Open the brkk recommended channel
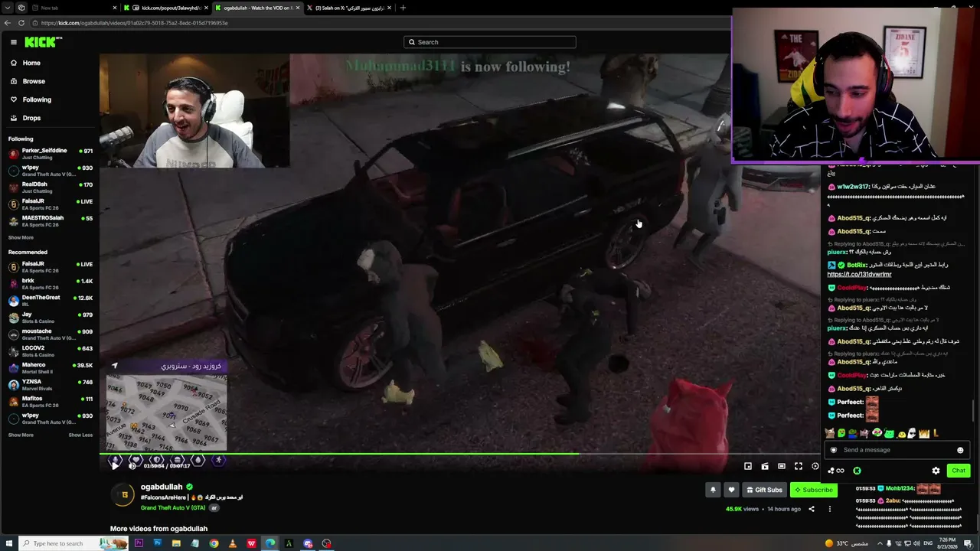The height and width of the screenshot is (551, 980). (51, 284)
